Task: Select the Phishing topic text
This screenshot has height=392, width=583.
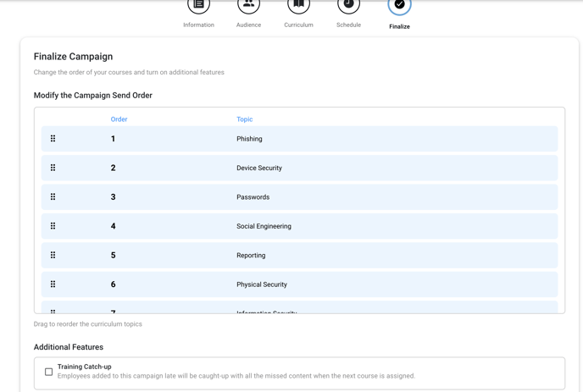Action: [249, 139]
